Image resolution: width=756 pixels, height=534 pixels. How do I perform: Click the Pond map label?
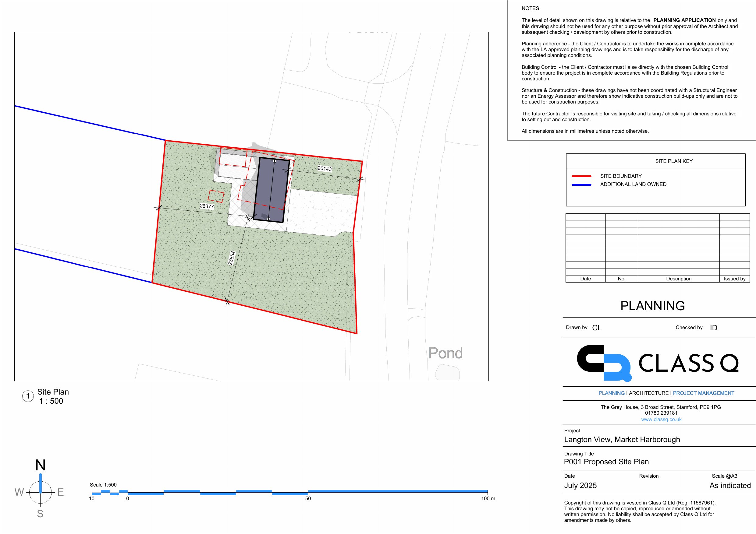(445, 353)
